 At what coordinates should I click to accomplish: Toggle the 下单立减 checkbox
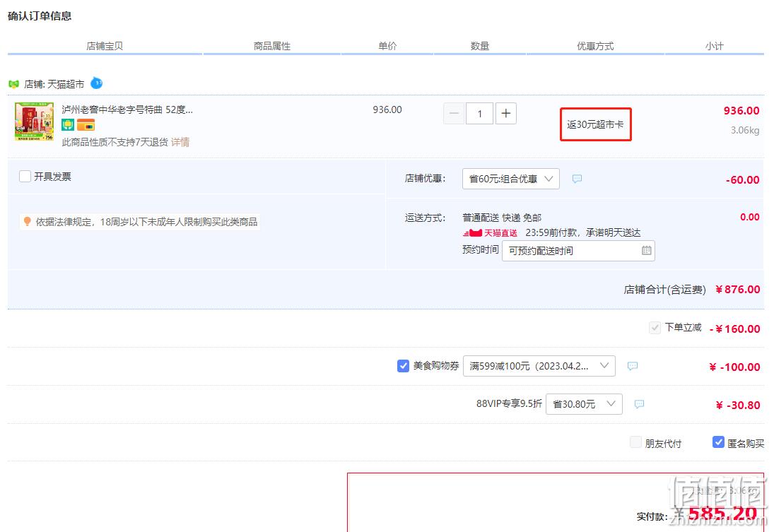(655, 328)
